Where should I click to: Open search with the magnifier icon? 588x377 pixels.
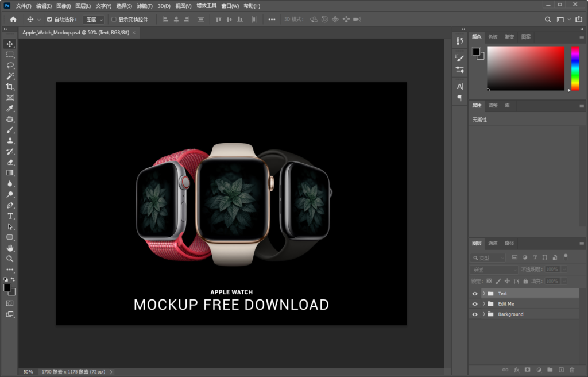(x=548, y=20)
